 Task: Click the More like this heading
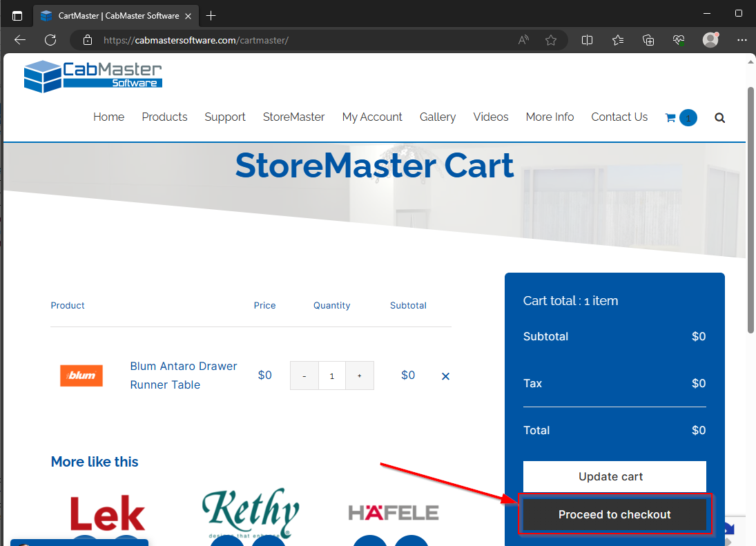pos(95,462)
